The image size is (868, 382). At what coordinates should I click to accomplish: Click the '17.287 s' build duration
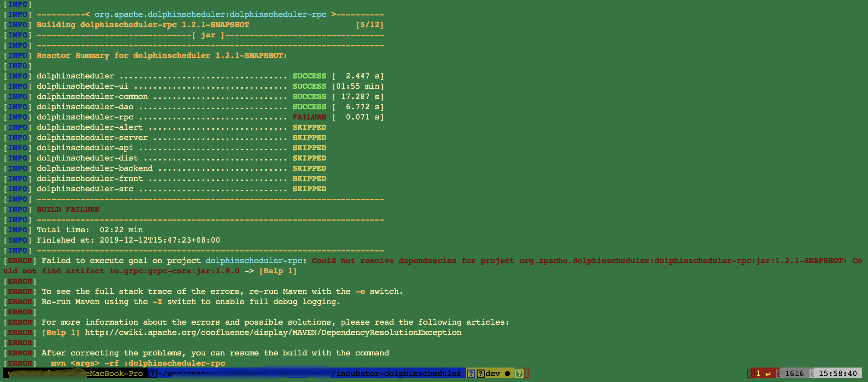360,97
